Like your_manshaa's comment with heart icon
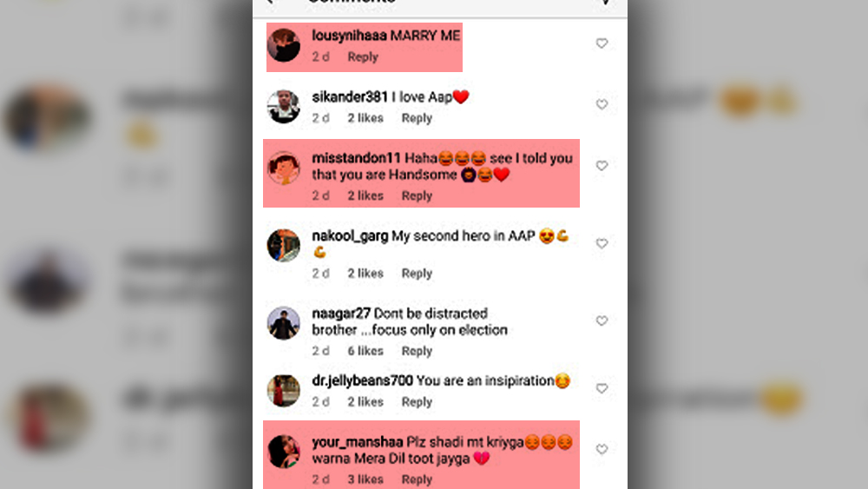The height and width of the screenshot is (489, 868). tap(602, 449)
